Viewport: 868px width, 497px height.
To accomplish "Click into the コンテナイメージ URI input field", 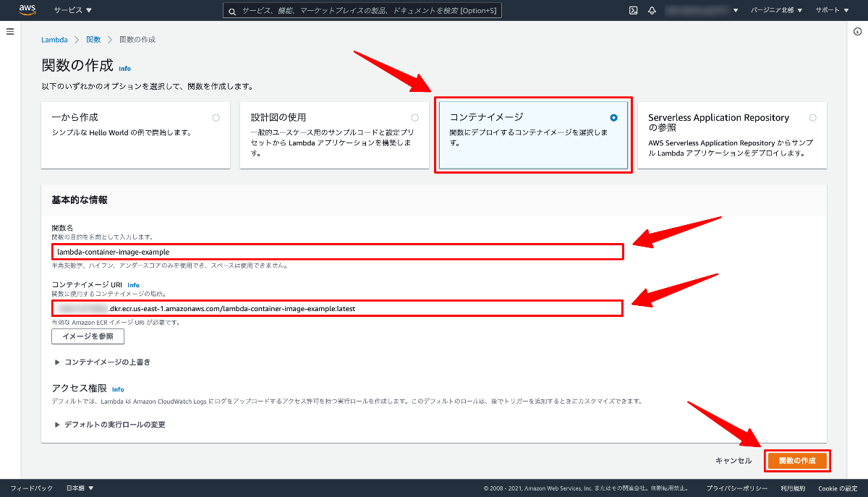I will 337,308.
